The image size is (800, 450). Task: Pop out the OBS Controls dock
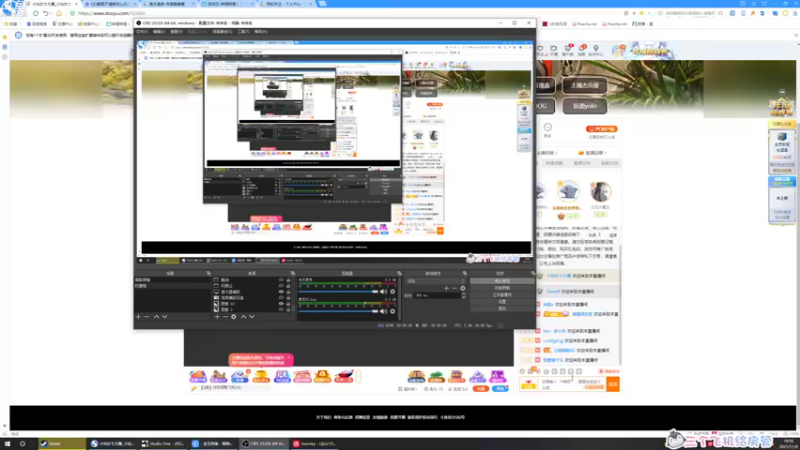tap(533, 273)
